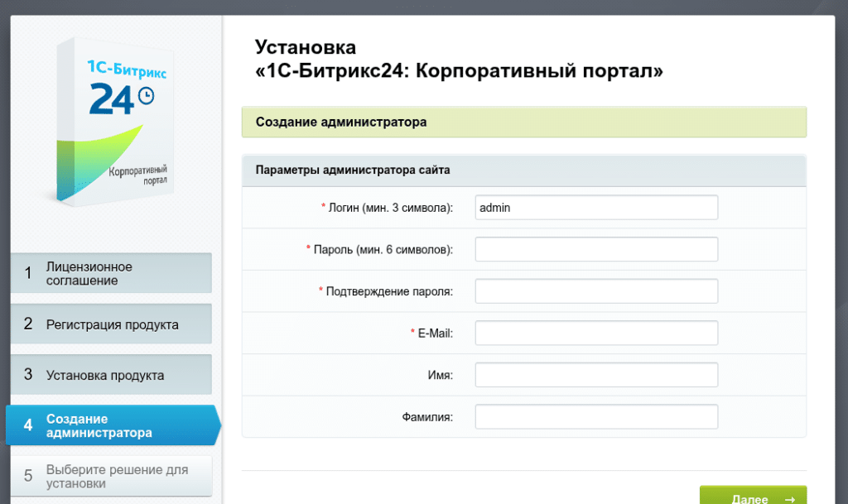Click inside the Логин field containing admin
848x504 pixels.
tap(595, 207)
